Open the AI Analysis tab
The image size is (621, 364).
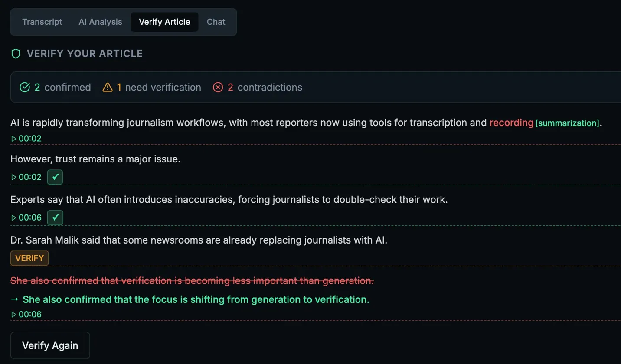click(x=100, y=22)
